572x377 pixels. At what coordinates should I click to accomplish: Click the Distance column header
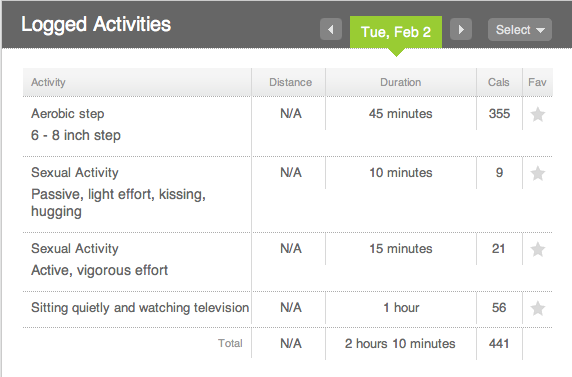(290, 82)
